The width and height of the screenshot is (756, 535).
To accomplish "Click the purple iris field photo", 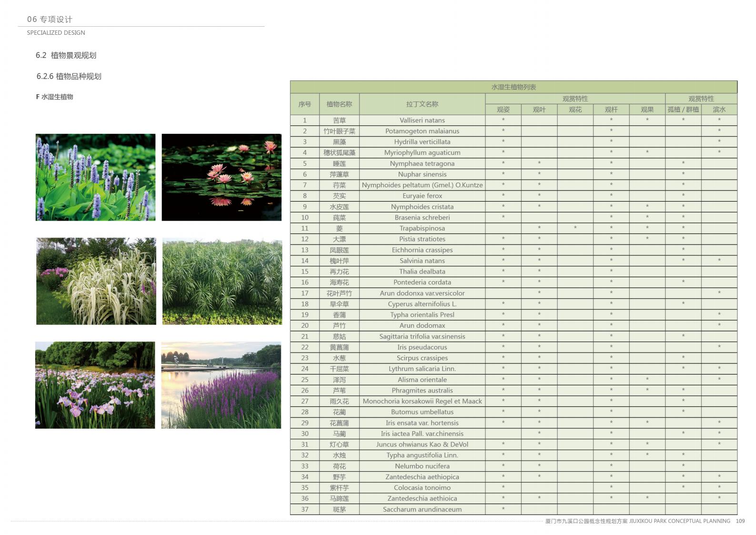I will tap(95, 385).
